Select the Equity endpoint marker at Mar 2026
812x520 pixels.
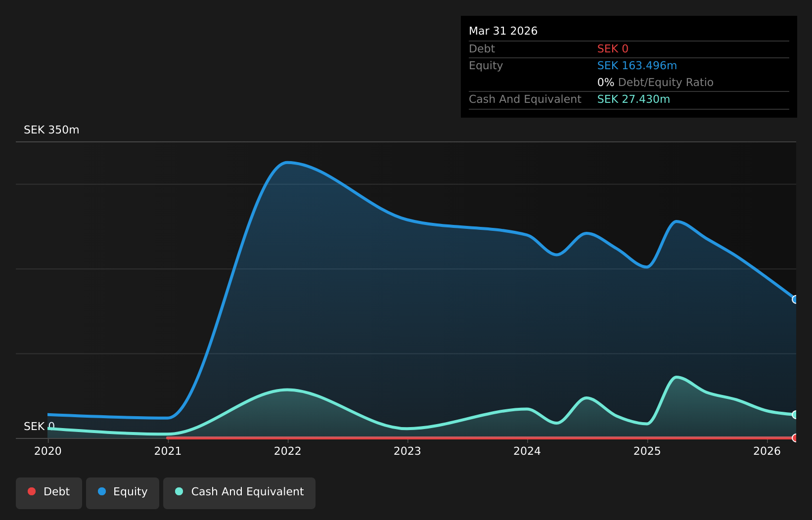click(795, 300)
